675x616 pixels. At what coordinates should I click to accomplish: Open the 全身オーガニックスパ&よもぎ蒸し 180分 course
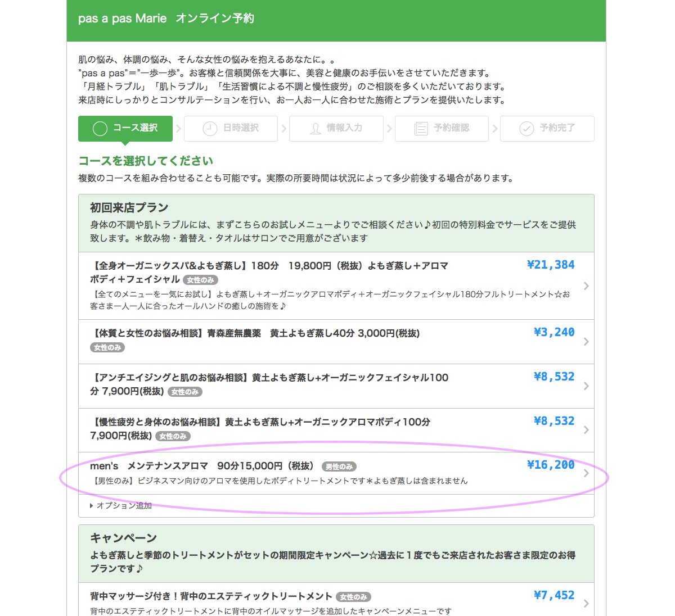point(336,286)
